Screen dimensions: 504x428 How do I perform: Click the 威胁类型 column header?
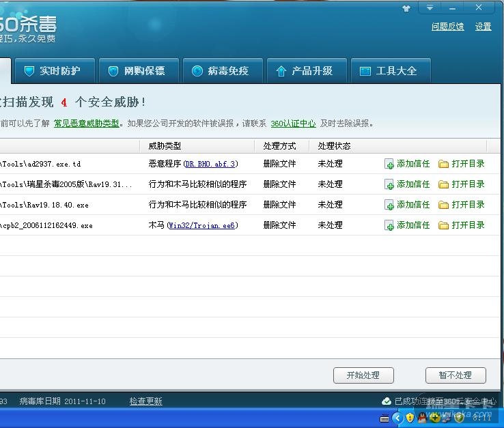click(165, 146)
